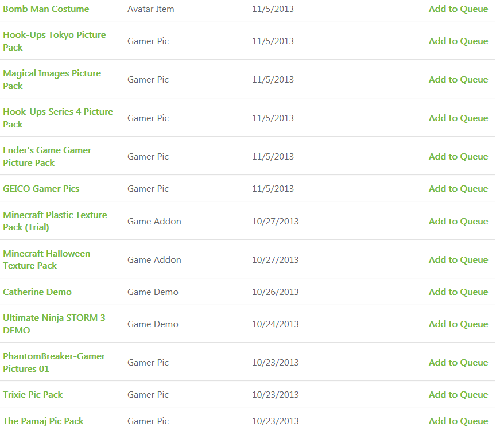Select the 10/26/2013 date for Catherine Demo
The image size is (504, 431).
[276, 292]
